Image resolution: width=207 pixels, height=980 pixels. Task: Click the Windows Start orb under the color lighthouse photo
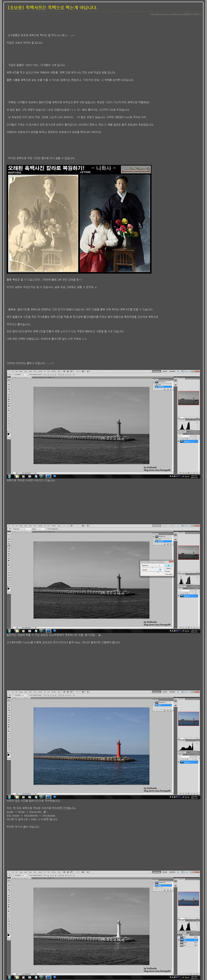[9, 797]
